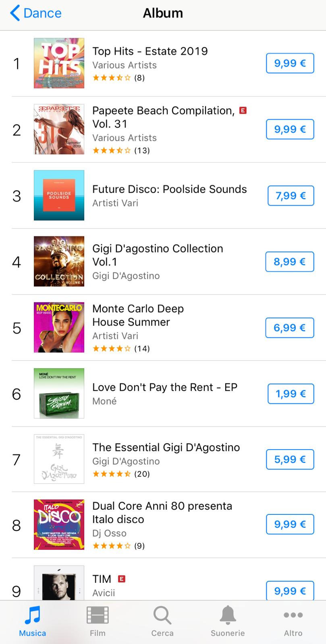Open TIM album by Avicii

[102, 579]
